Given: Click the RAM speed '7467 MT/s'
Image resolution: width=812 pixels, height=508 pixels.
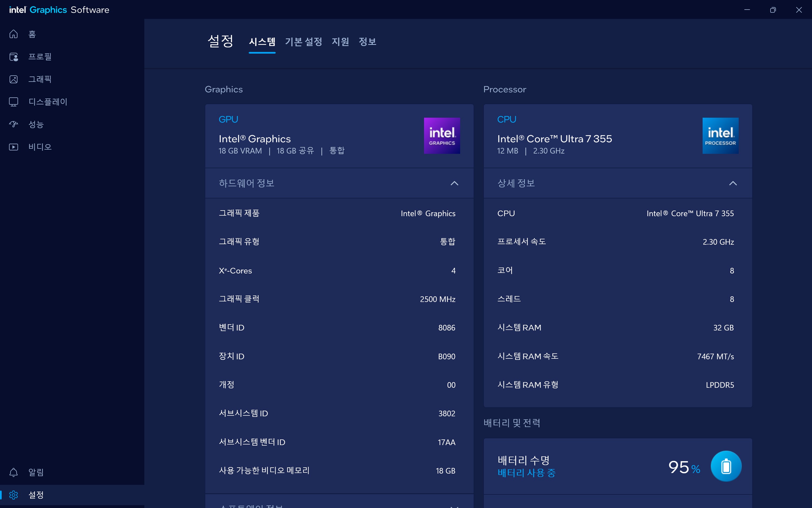Looking at the screenshot, I should [715, 357].
